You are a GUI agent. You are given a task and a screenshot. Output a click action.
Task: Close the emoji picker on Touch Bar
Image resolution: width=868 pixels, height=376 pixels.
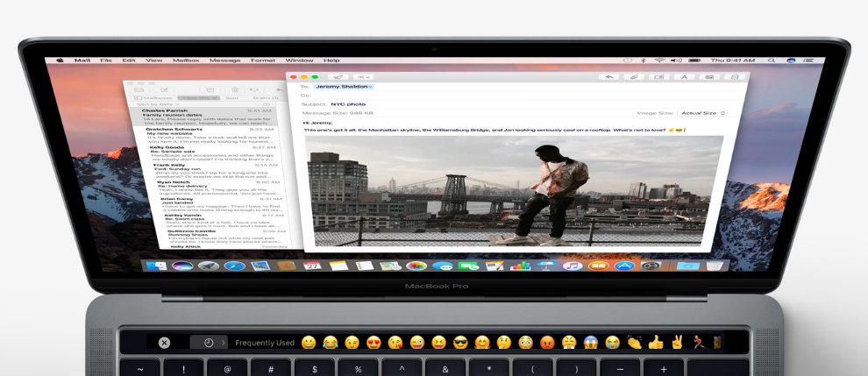[165, 343]
